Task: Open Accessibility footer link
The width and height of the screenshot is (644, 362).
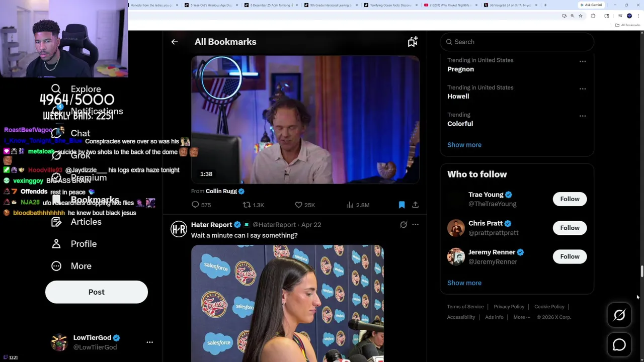Action: [x=461, y=317]
